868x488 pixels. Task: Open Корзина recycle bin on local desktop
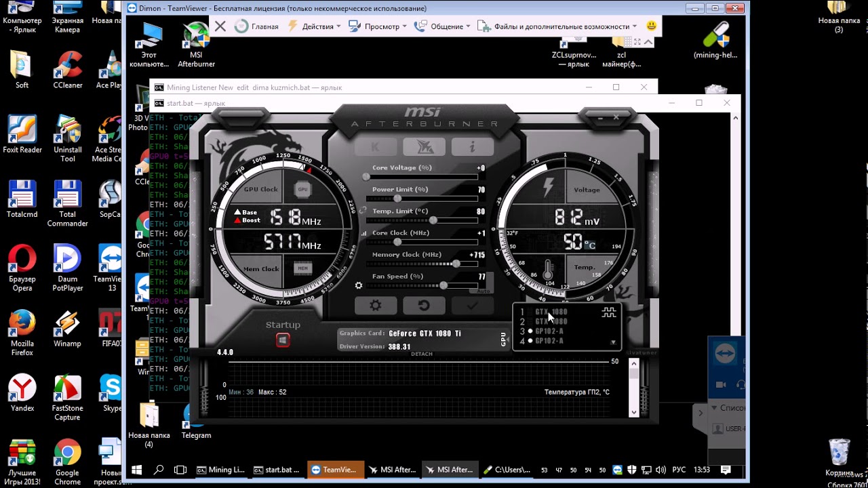coord(840,457)
